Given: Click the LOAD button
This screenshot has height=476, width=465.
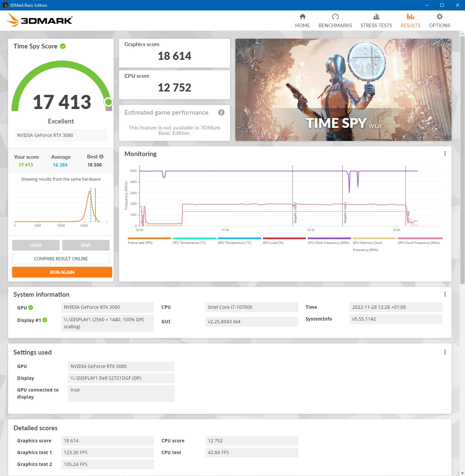Looking at the screenshot, I should pyautogui.click(x=36, y=245).
